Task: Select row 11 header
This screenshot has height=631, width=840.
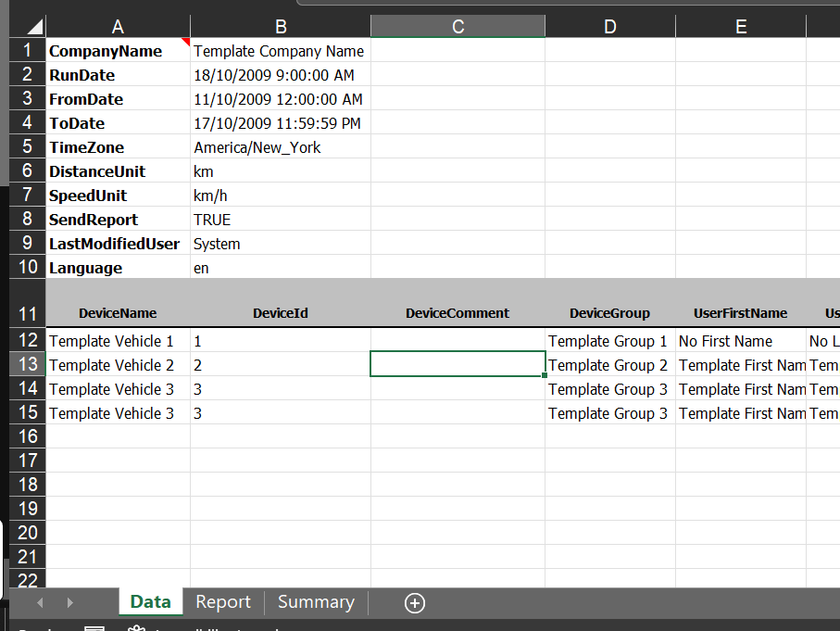Action: coord(27,312)
